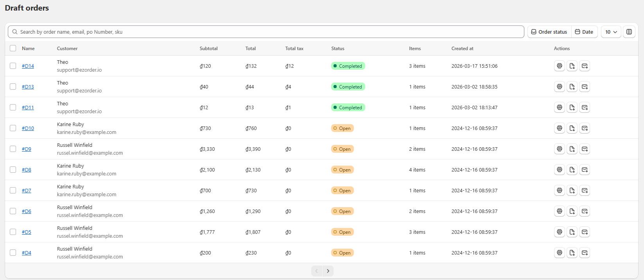644x280 pixels.
Task: Download file for order #D10
Action: [x=572, y=128]
